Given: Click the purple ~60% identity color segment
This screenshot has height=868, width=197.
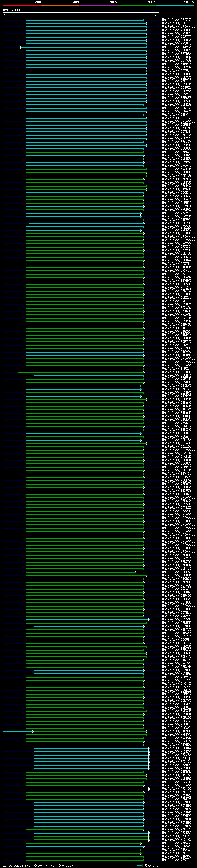Looking at the screenshot, I should tap(98, 6).
